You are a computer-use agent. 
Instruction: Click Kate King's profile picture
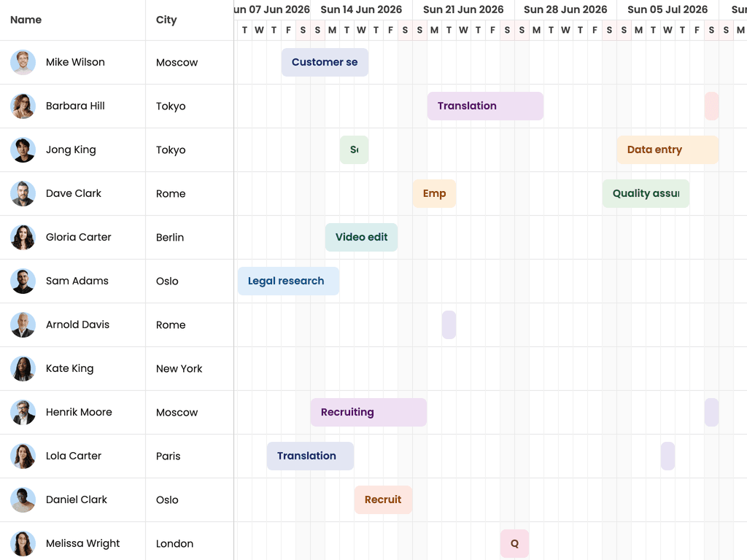point(23,368)
